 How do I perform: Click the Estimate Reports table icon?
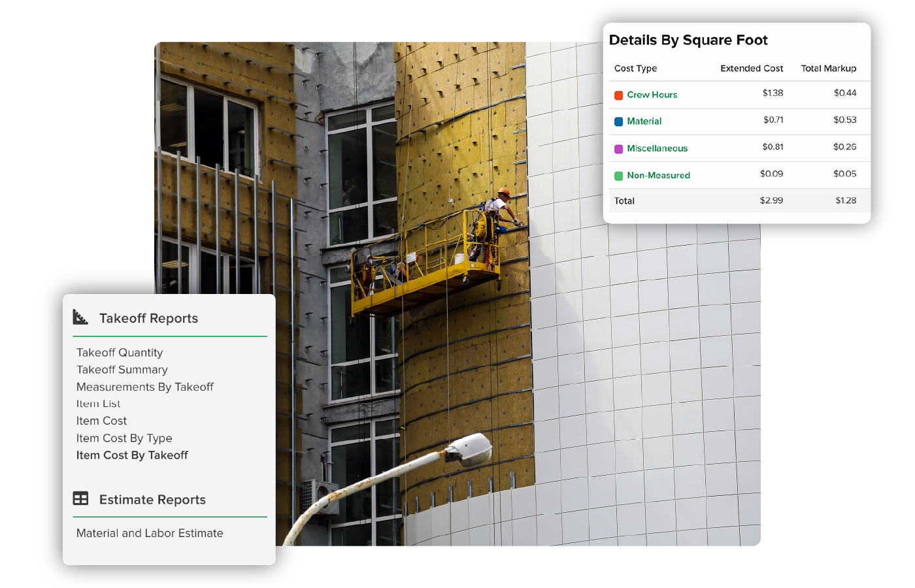coord(80,498)
